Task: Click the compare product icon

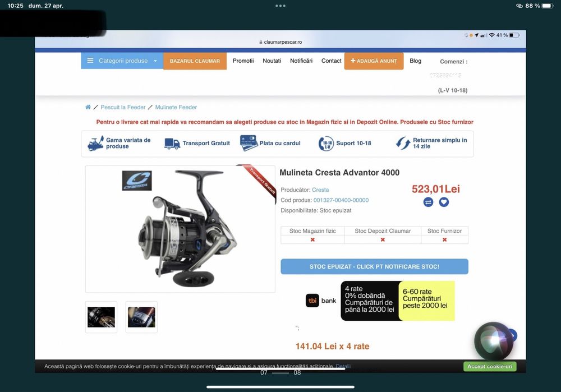Action: coord(428,202)
